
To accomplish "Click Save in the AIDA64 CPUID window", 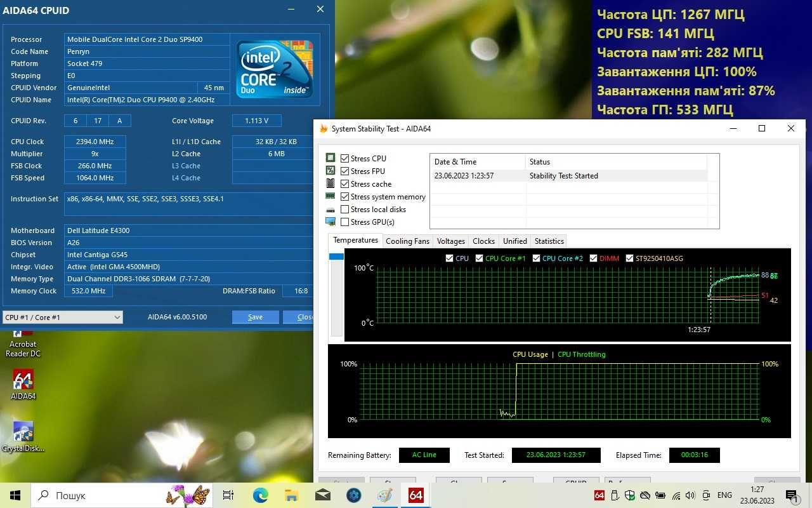I will pos(255,317).
